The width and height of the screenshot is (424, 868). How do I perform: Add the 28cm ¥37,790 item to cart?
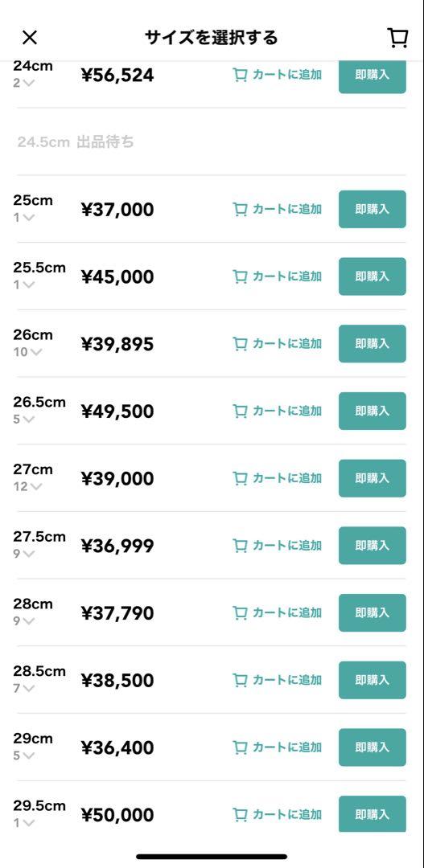pos(277,612)
